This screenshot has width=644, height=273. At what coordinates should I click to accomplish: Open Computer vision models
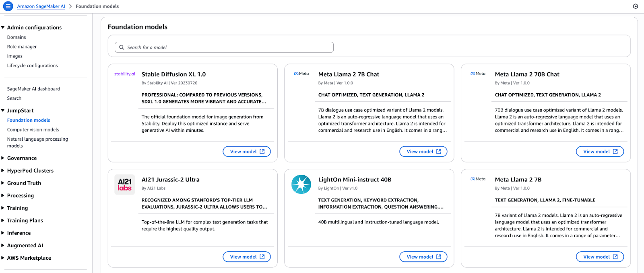pos(33,130)
